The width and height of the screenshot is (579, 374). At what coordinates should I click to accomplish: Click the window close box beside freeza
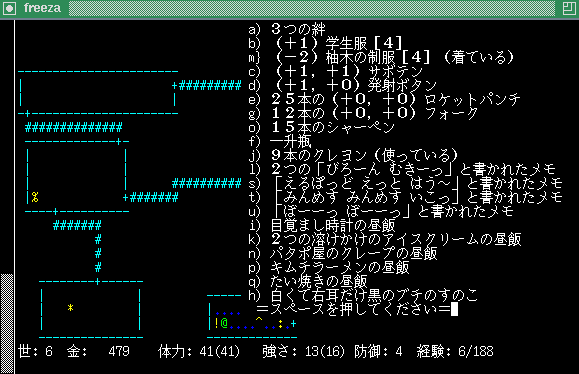coord(9,8)
